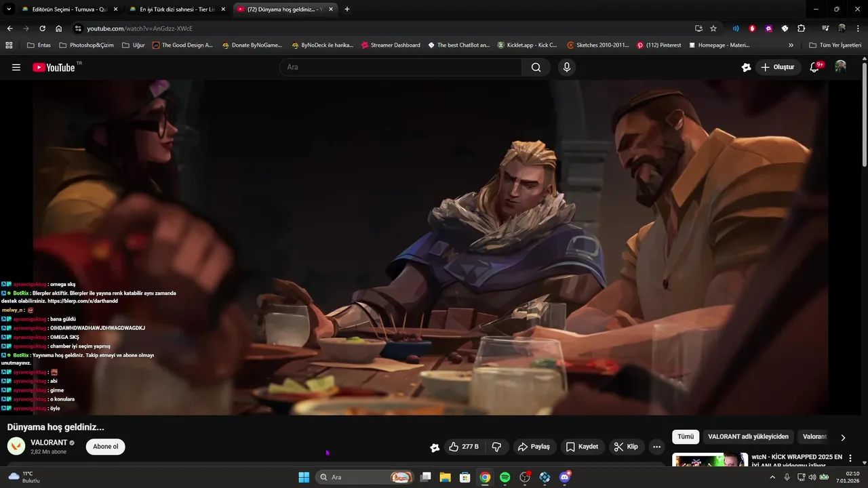This screenshot has height=488, width=868.
Task: Open Chrome apps grid in bookmarks bar
Action: [x=9, y=45]
